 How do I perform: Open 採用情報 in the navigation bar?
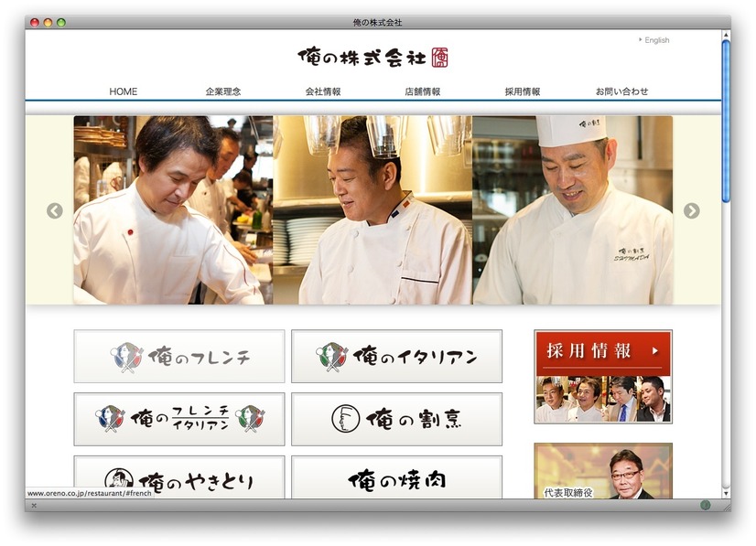click(x=523, y=91)
